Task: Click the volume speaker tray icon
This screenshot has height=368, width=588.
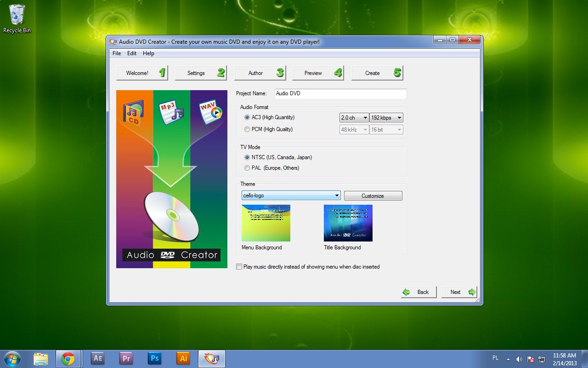Action: coord(519,359)
